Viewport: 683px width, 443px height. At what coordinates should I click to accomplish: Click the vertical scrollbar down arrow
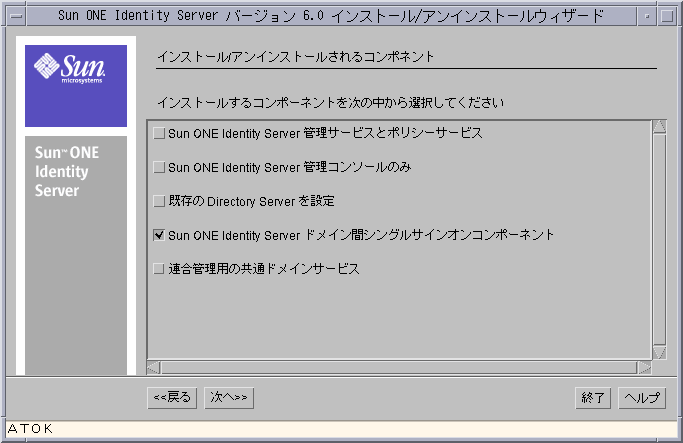click(x=659, y=352)
